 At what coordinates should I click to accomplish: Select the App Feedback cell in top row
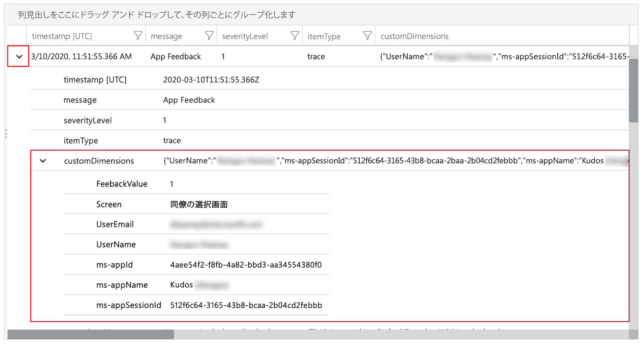[176, 57]
